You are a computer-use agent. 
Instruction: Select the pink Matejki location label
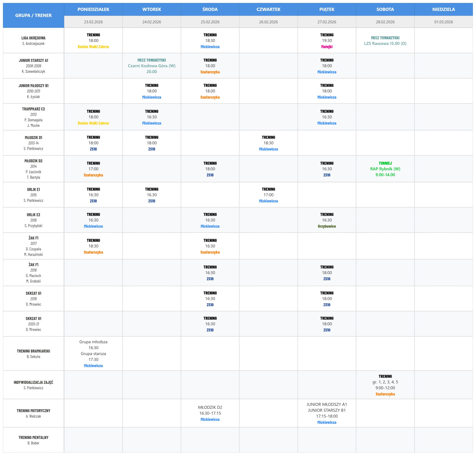coord(327,47)
